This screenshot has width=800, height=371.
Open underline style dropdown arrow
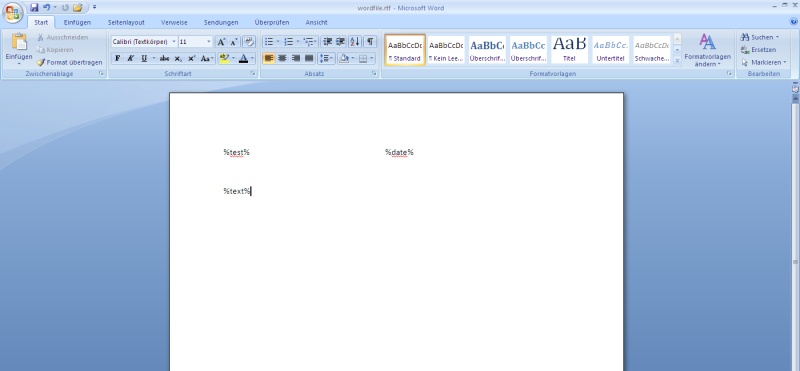[154, 58]
